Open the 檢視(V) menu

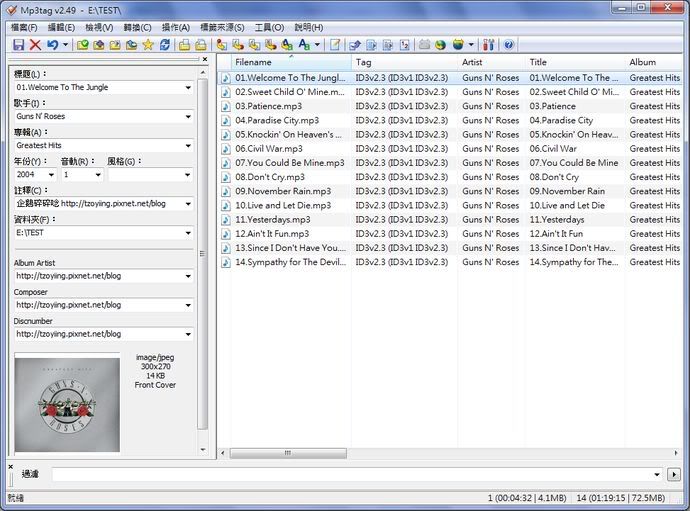(99, 27)
